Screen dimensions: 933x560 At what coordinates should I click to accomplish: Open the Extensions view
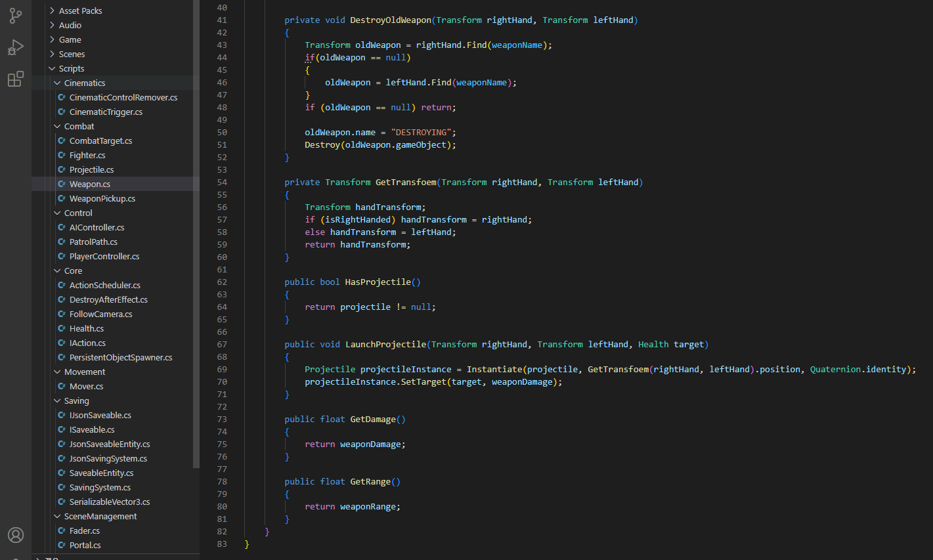pyautogui.click(x=16, y=79)
